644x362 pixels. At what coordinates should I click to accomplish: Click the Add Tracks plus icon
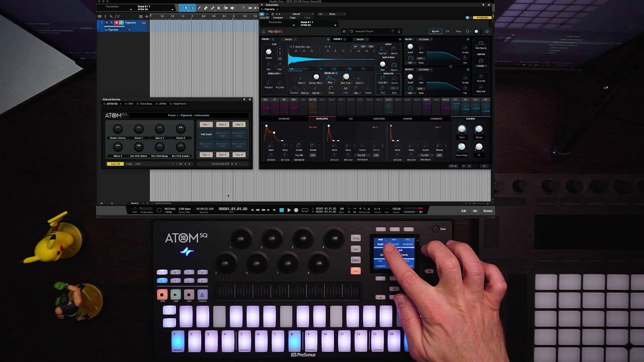(147, 17)
